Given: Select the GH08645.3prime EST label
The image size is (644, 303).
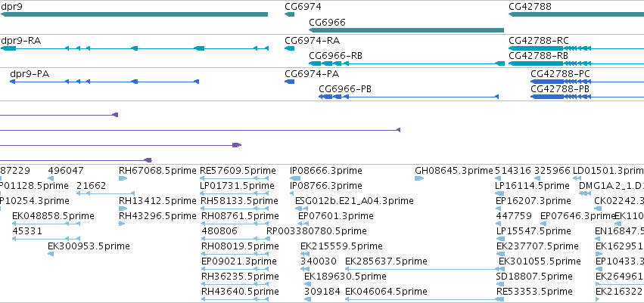Looking at the screenshot, I should coord(454,171).
